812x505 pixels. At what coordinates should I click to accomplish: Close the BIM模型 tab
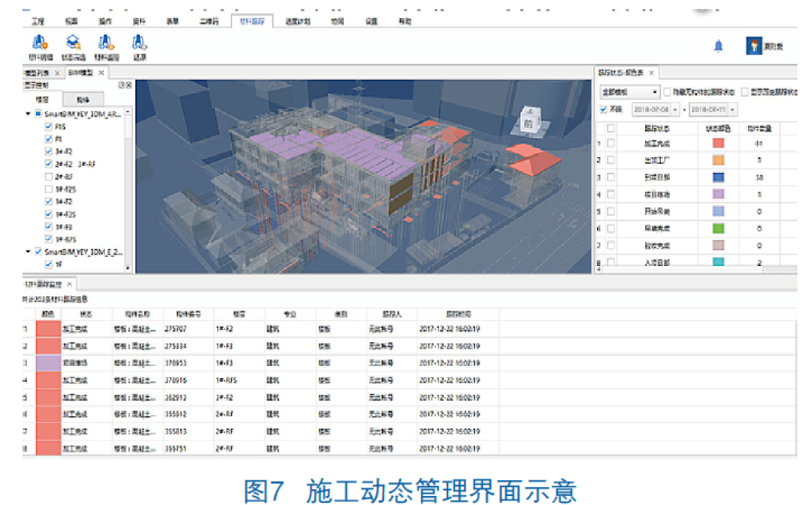pyautogui.click(x=101, y=72)
